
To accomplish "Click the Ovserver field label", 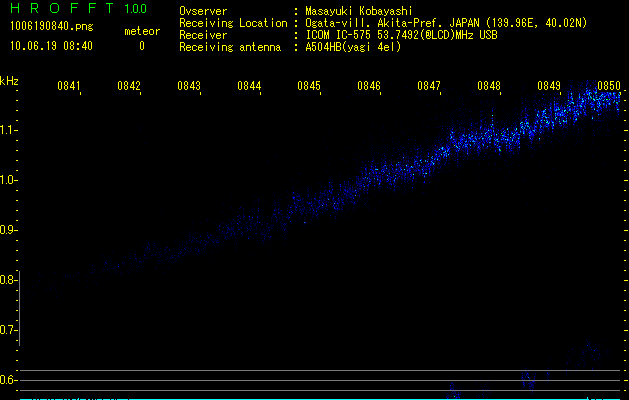I will coord(203,11).
